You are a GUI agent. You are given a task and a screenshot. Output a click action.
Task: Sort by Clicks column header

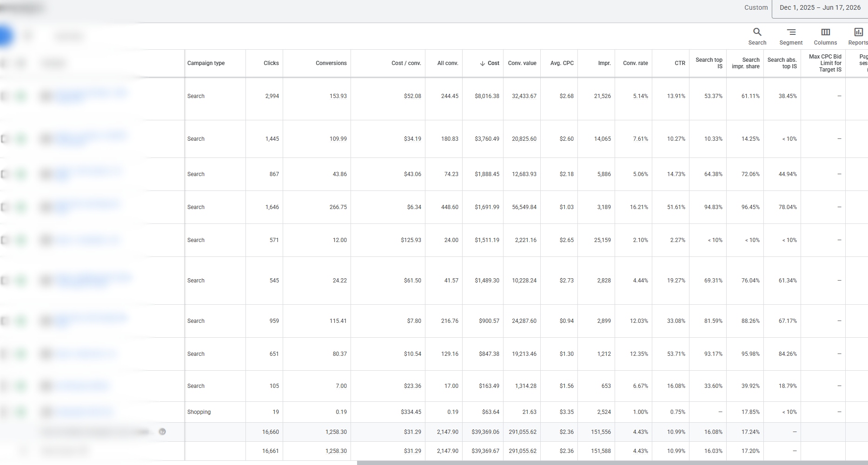(x=271, y=63)
